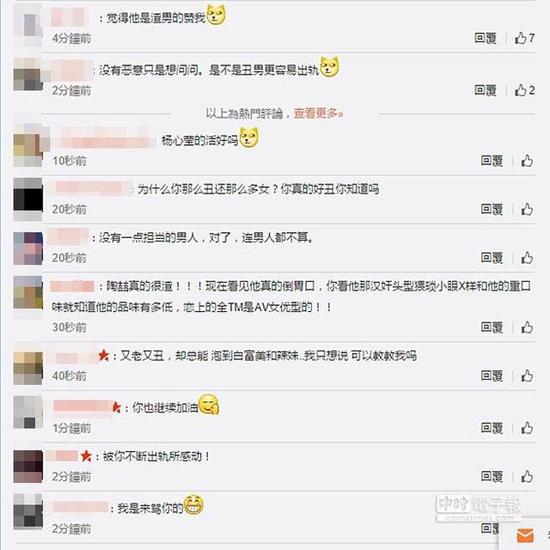Open the orange mail envelope icon

pyautogui.click(x=525, y=535)
